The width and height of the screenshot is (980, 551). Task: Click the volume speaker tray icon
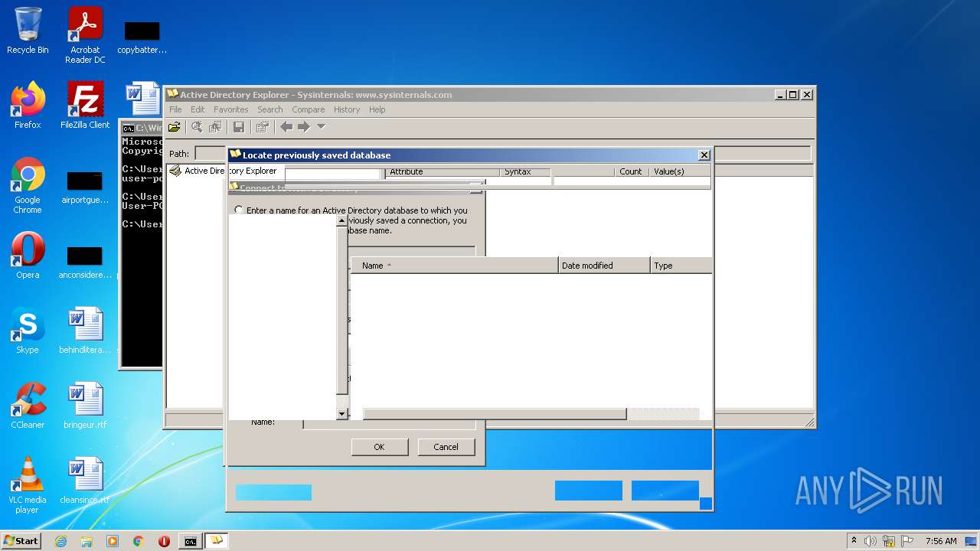871,541
